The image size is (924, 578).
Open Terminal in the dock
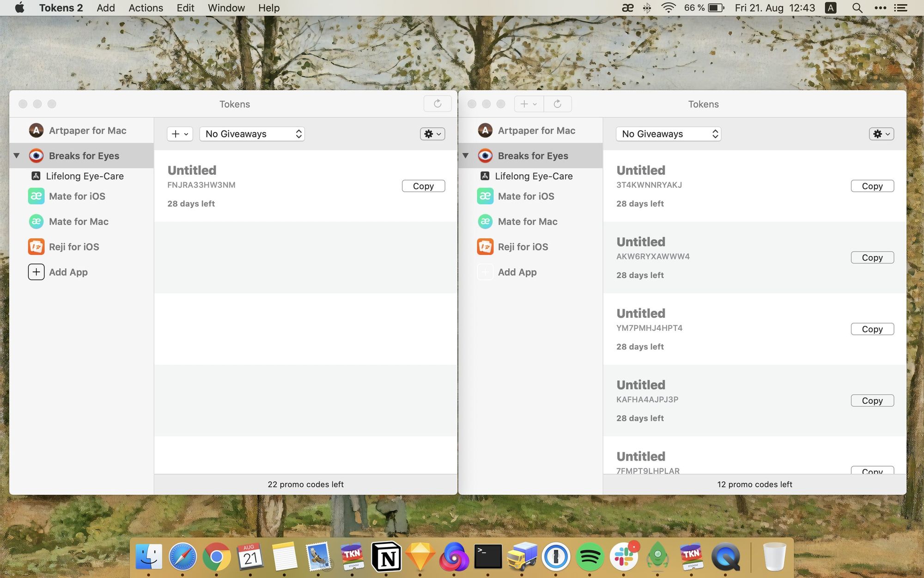488,557
